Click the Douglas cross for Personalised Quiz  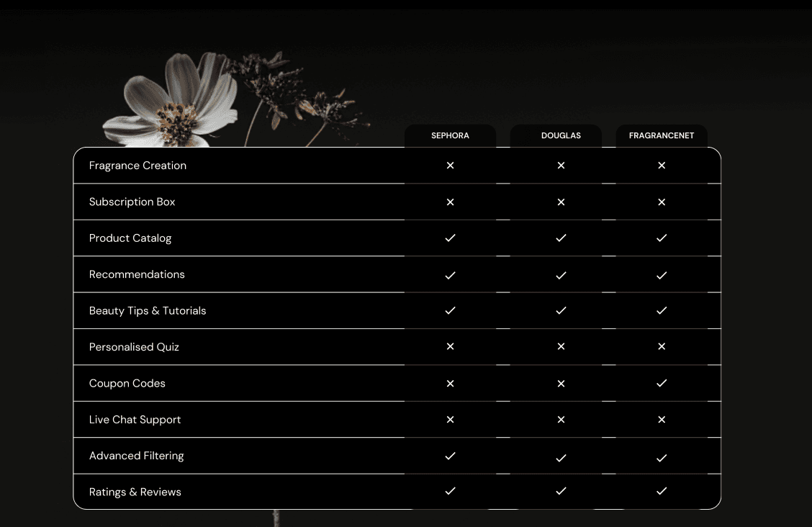click(561, 346)
